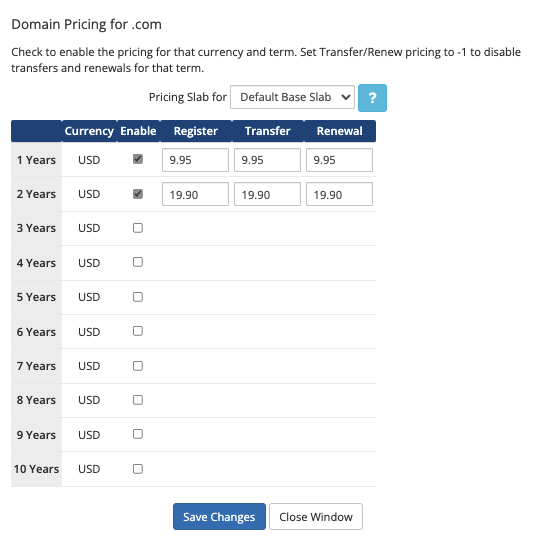Click the blue question mark help icon
The image size is (534, 549).
[x=372, y=98]
